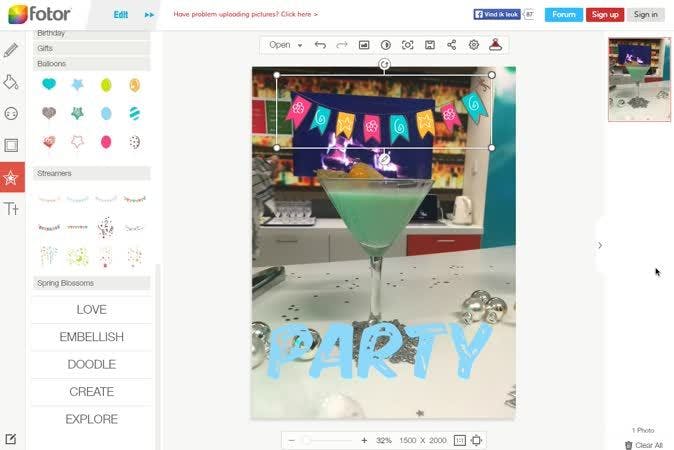This screenshot has width=674, height=450.
Task: Click the feedback edit icon at bottom-left
Action: pos(11,439)
